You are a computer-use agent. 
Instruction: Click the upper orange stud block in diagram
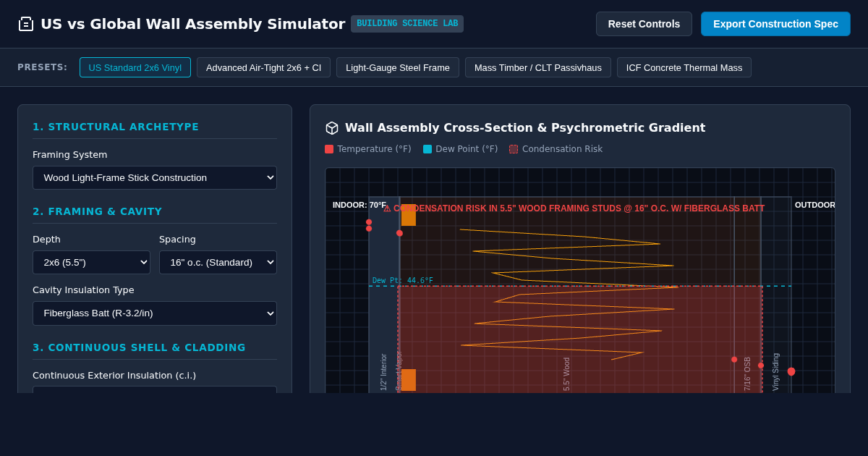pos(409,216)
